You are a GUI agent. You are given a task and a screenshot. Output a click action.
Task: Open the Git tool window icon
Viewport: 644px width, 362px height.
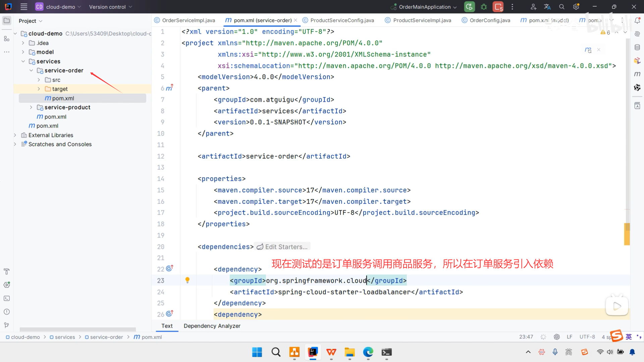[6, 325]
